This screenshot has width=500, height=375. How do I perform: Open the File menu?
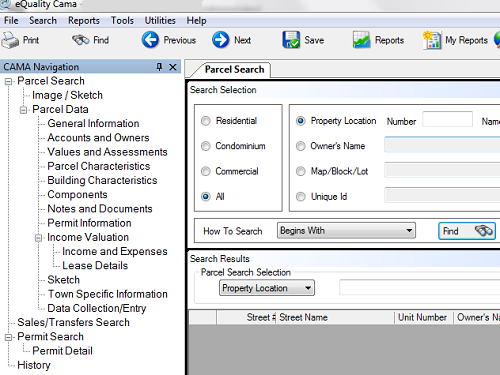(11, 21)
